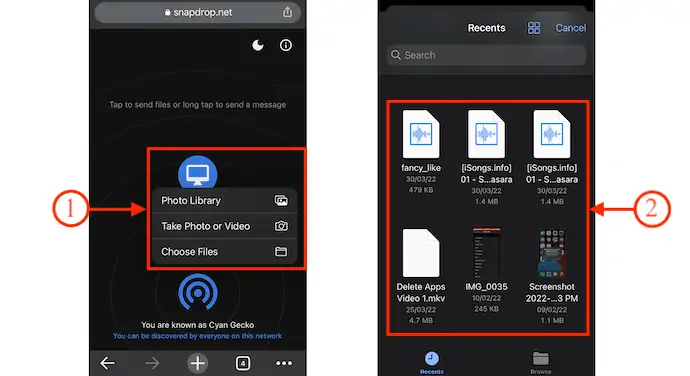690x376 pixels.
Task: Select the Screenshot 2022 thumbnail
Action: (552, 253)
